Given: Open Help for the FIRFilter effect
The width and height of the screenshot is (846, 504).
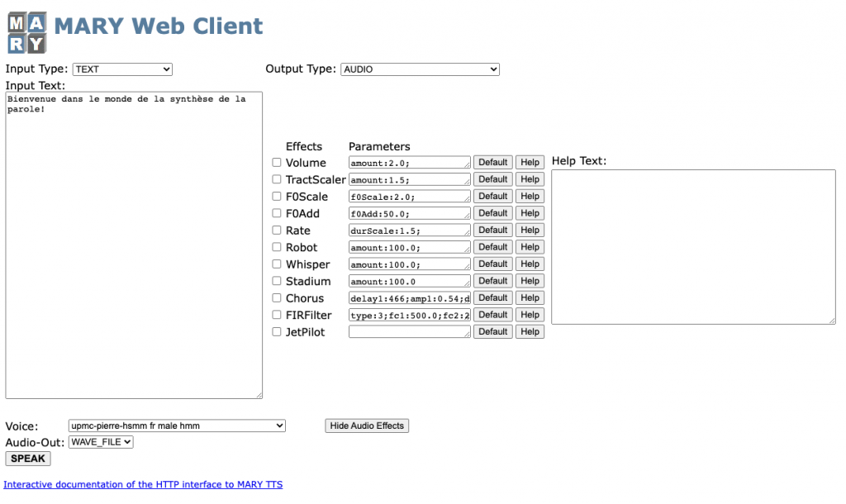Looking at the screenshot, I should pos(530,315).
